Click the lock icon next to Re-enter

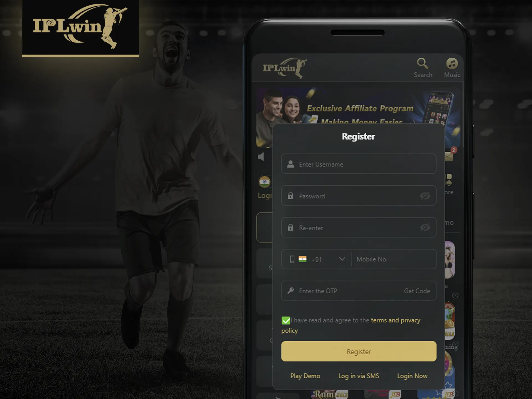tap(290, 227)
